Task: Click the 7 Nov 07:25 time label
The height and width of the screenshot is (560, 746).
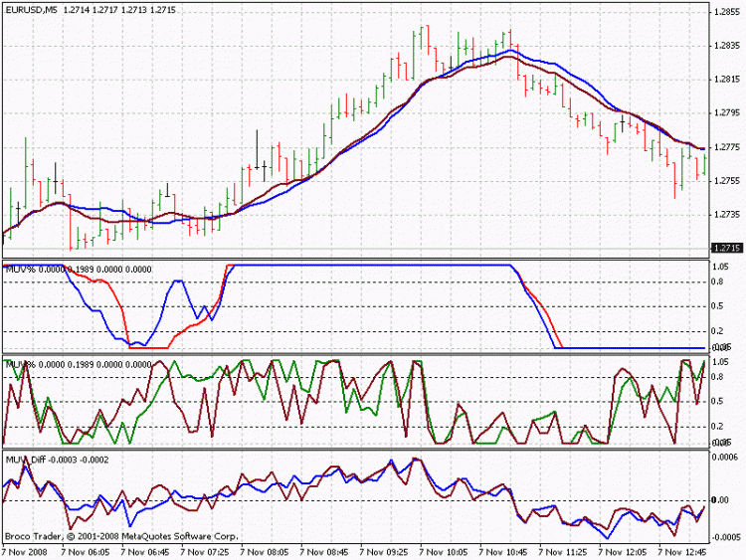Action: [205, 552]
